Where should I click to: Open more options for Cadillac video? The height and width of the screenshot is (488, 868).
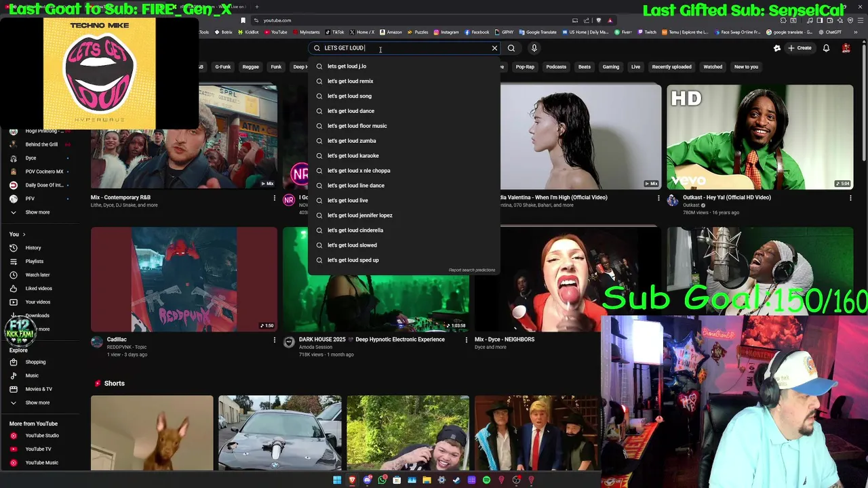coord(275,340)
